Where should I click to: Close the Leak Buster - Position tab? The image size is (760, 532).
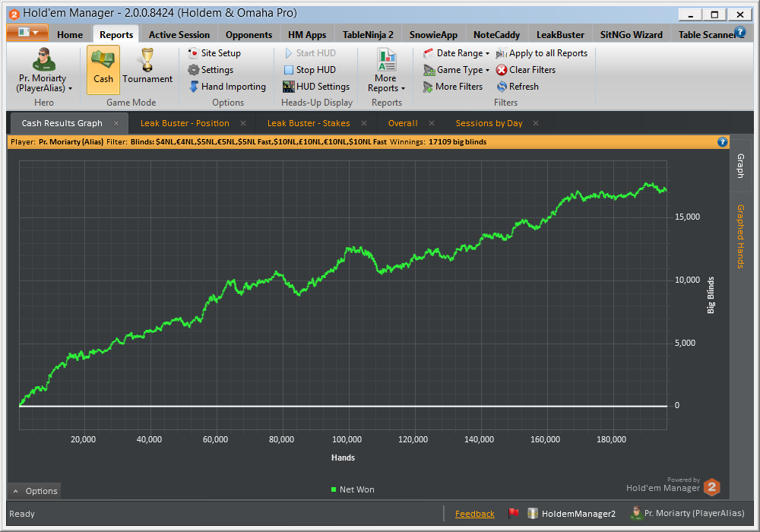243,123
